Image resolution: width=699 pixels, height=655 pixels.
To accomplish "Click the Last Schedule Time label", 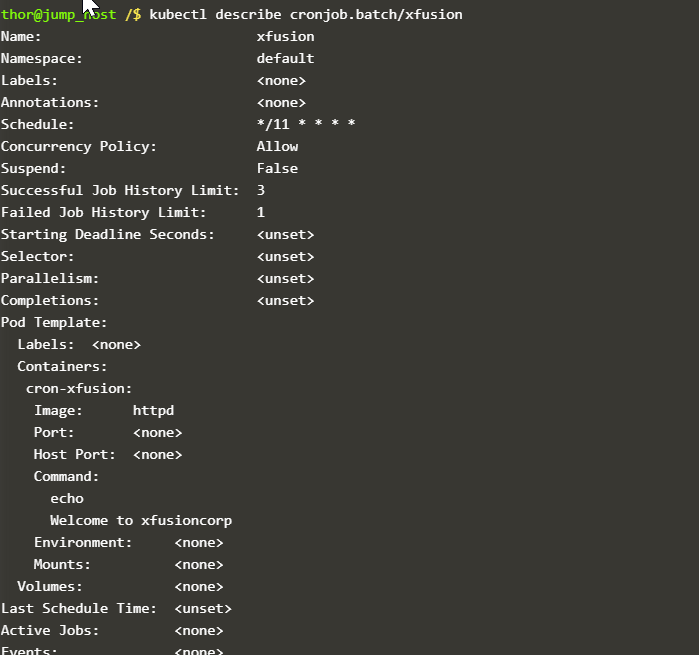I will coord(78,609).
